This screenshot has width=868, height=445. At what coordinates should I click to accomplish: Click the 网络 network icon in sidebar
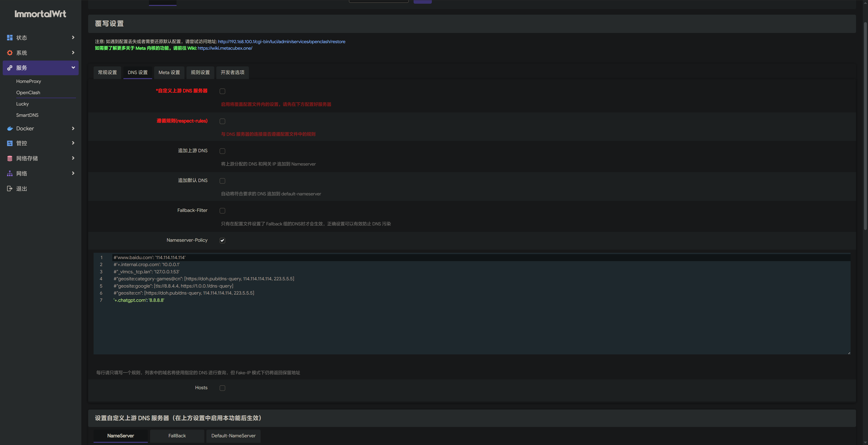pyautogui.click(x=10, y=174)
